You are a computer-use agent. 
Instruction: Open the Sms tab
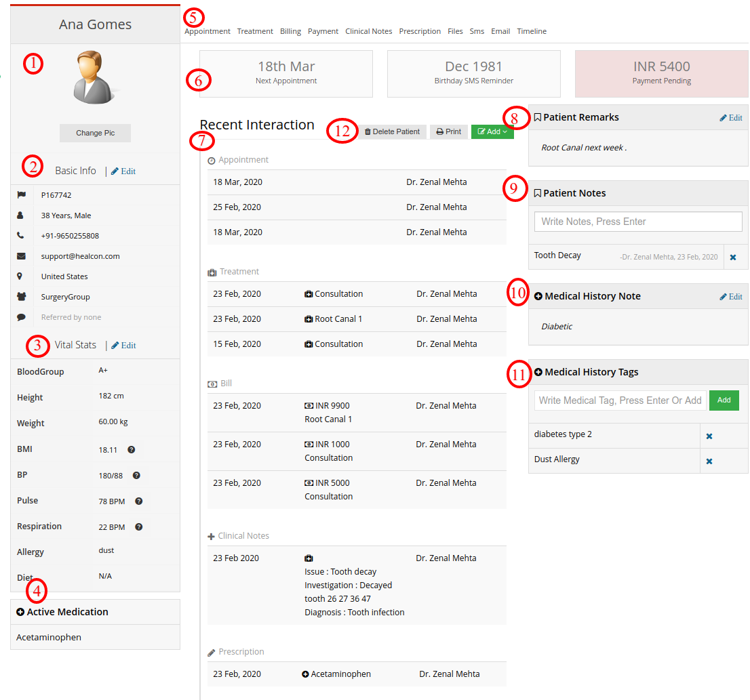[477, 31]
